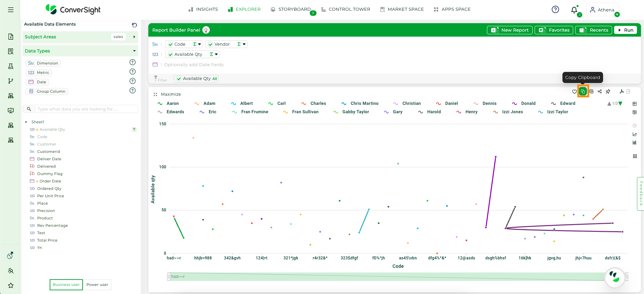
Task: Click the New Report button
Action: [510, 30]
